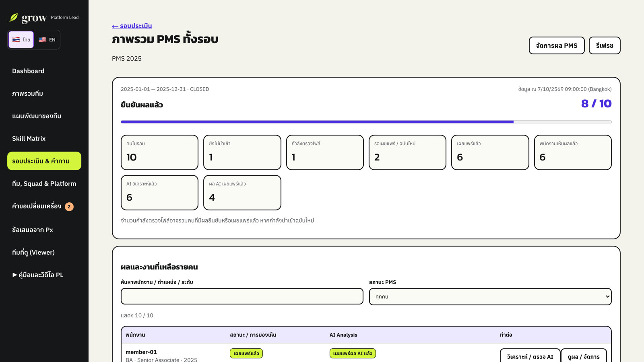Image resolution: width=644 pixels, height=362 pixels.
Task: Open Skill Matrix page
Action: coord(44,138)
